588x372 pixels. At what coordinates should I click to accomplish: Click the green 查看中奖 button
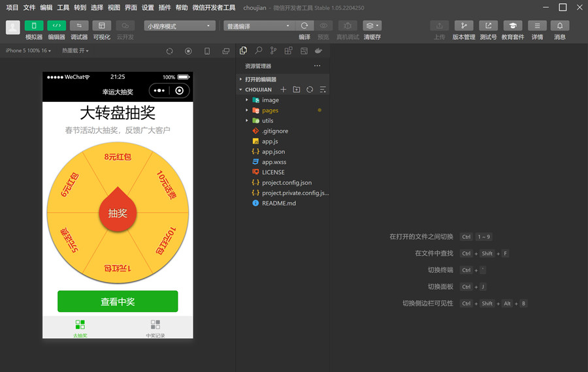point(118,302)
